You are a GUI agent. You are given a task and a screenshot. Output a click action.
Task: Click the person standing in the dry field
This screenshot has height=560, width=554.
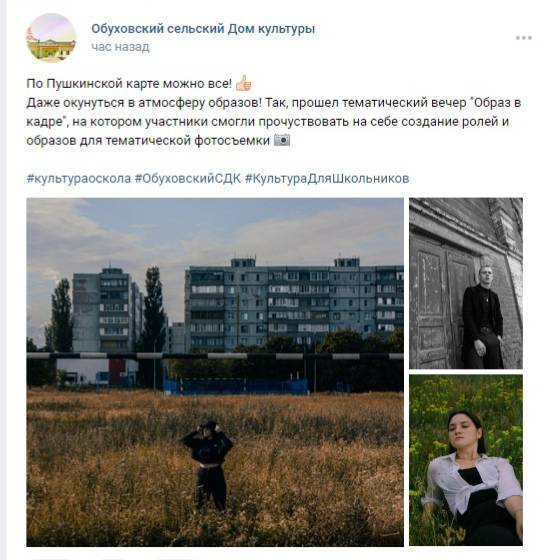coord(208,465)
